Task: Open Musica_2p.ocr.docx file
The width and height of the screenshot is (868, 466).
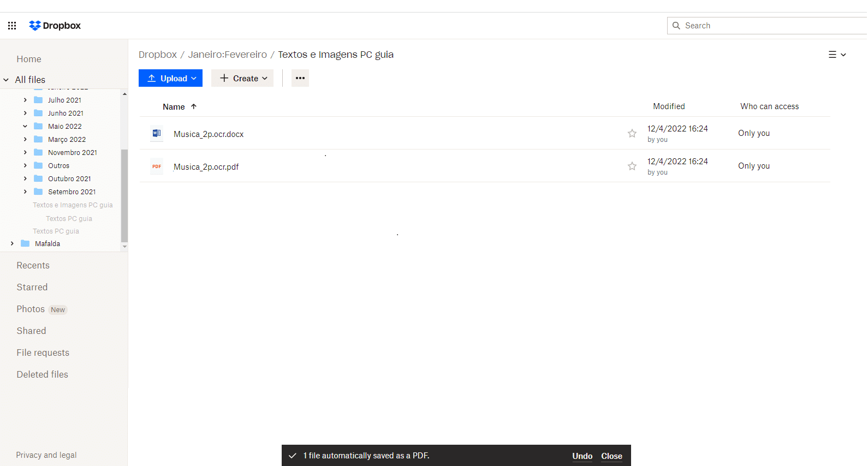Action: [209, 134]
